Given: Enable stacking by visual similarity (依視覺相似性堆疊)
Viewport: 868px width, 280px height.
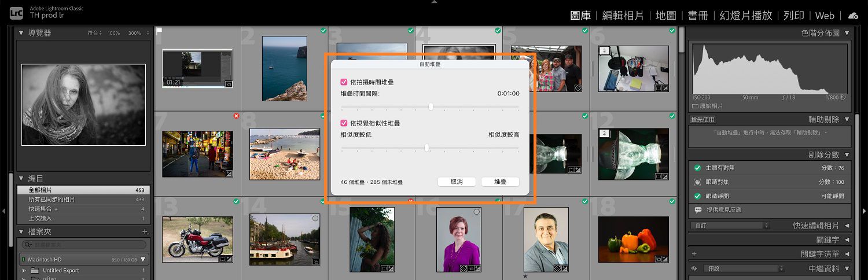Looking at the screenshot, I should (x=344, y=123).
